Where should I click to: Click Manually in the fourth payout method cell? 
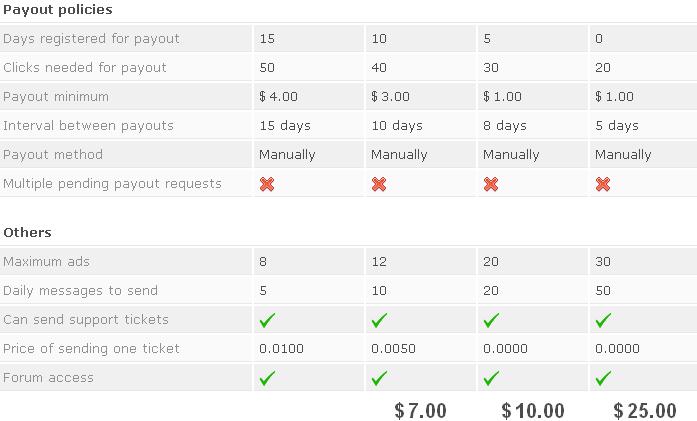(x=623, y=155)
